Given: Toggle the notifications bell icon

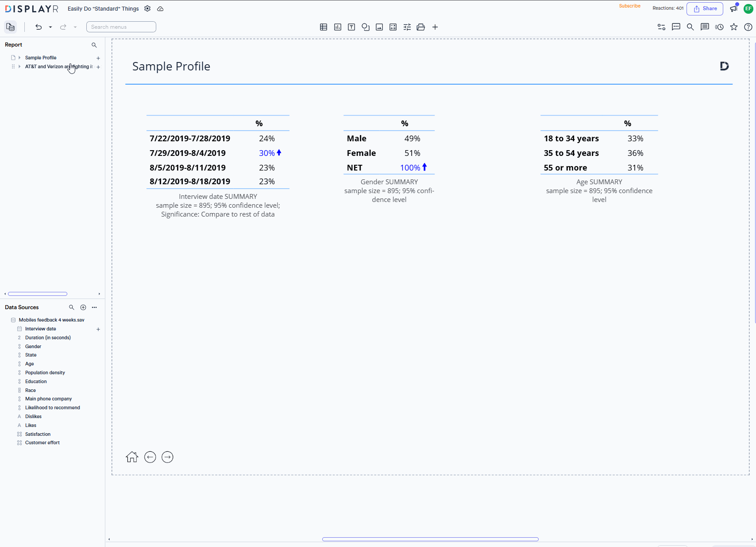Looking at the screenshot, I should pos(733,8).
